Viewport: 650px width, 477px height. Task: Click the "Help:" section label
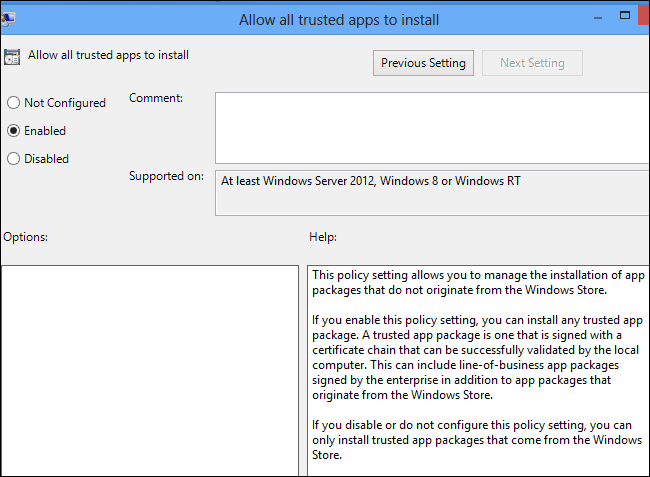324,237
